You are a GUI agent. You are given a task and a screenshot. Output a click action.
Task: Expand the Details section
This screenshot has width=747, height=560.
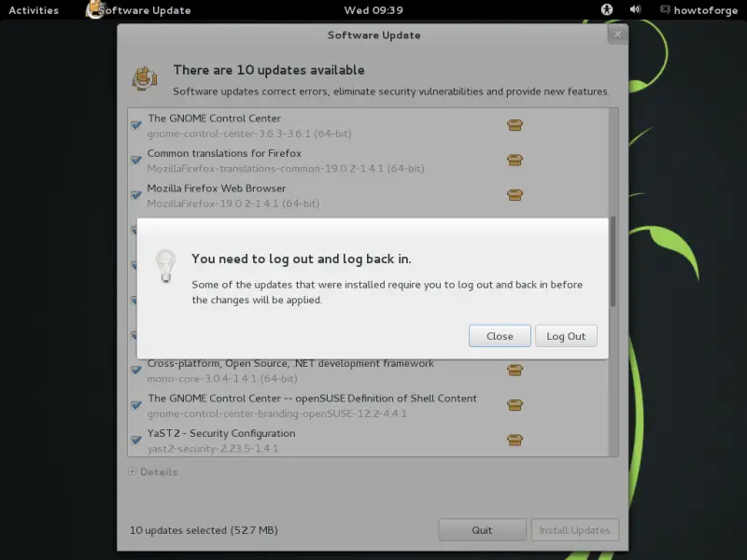[x=153, y=472]
